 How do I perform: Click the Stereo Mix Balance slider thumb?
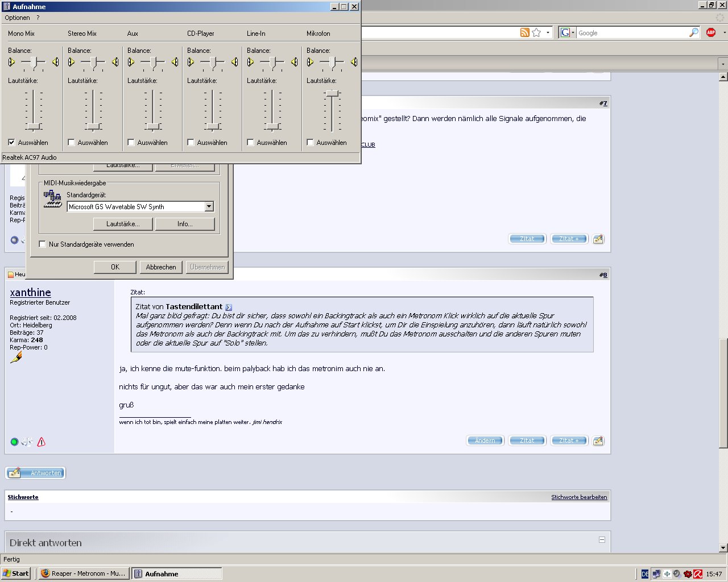(93, 62)
